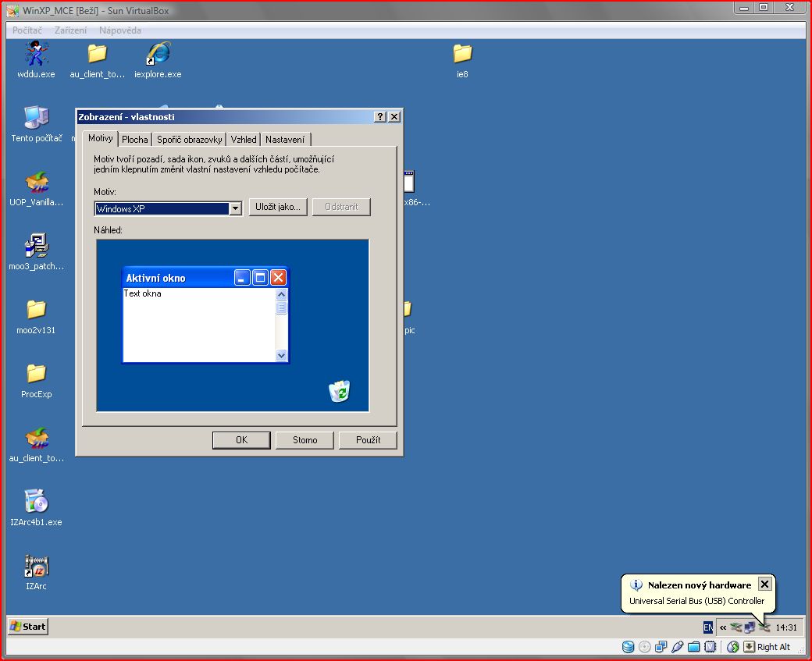
Task: Switch to the Vzhled tab
Action: (x=244, y=139)
